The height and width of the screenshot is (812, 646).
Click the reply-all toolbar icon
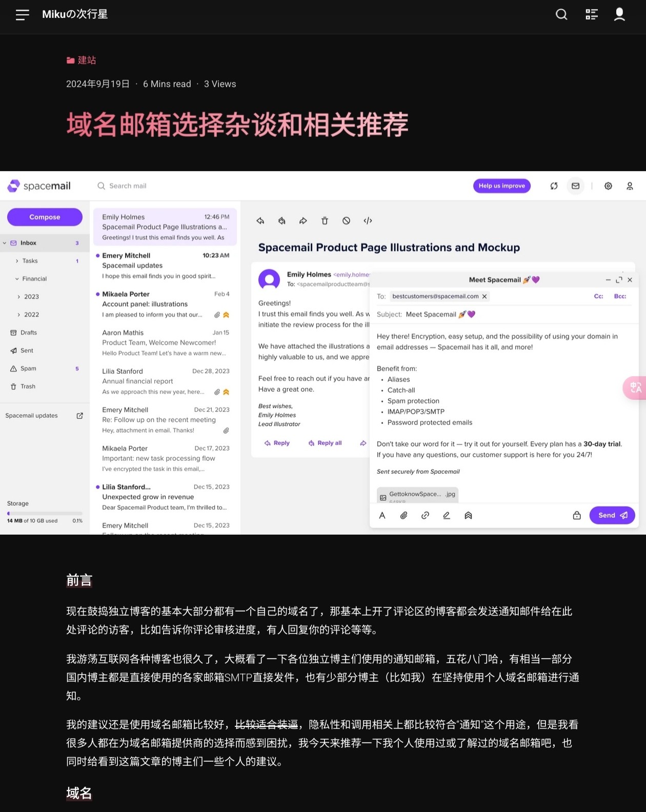pos(282,221)
